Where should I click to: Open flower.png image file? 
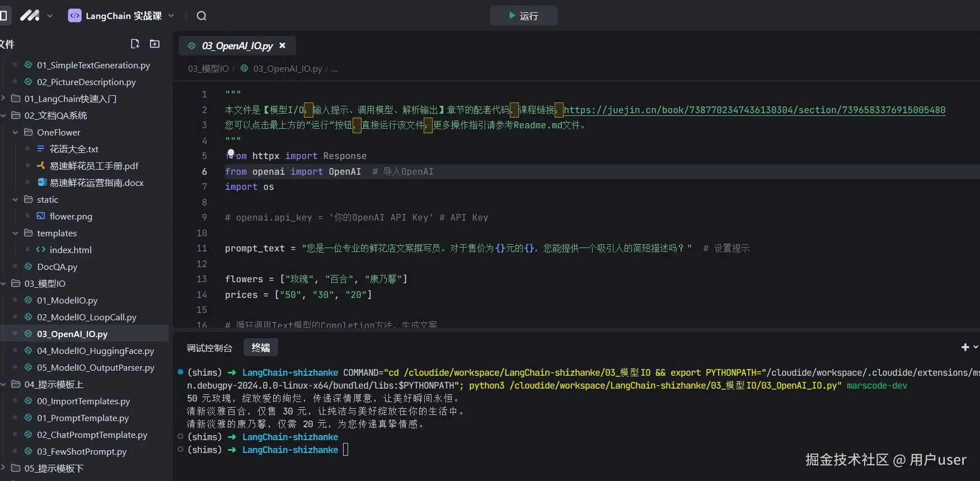[x=71, y=216]
